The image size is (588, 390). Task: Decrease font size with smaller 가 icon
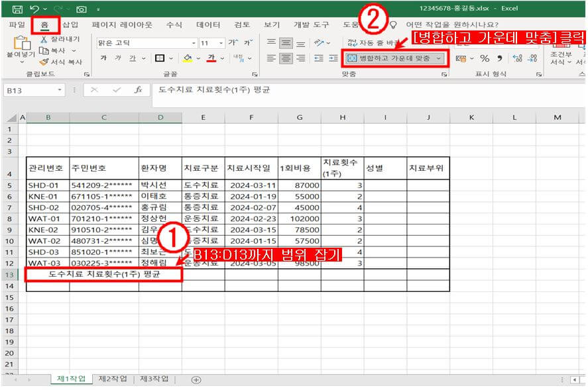(248, 43)
